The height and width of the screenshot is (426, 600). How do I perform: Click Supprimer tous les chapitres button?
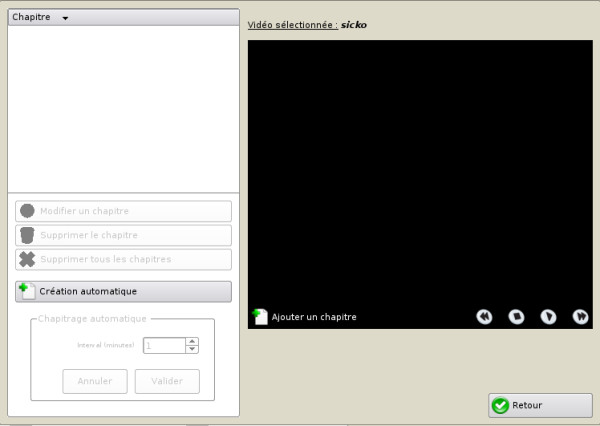tap(123, 259)
